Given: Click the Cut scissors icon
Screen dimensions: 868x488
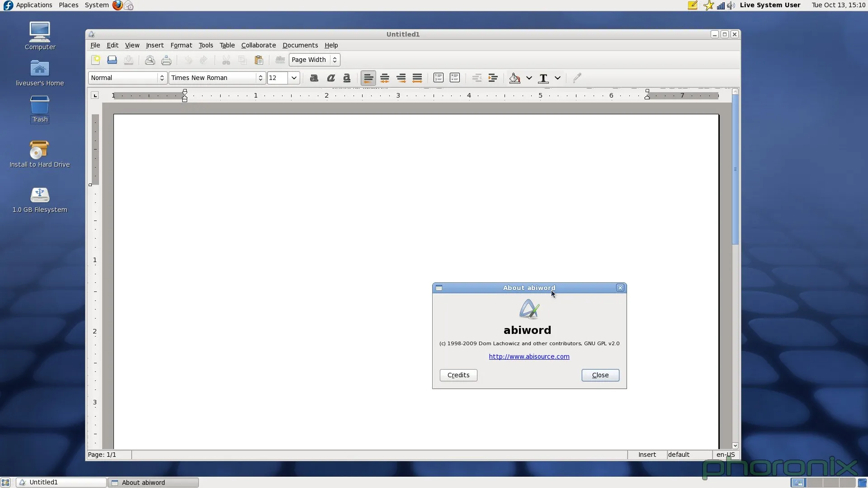Looking at the screenshot, I should pos(226,60).
